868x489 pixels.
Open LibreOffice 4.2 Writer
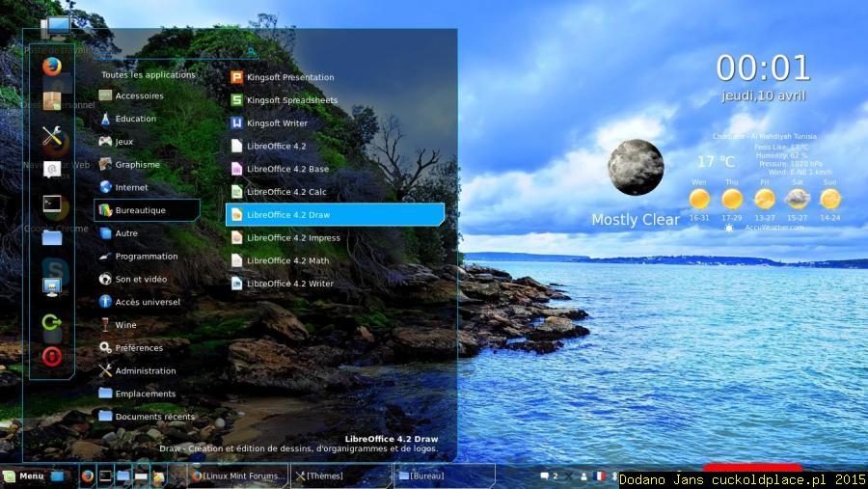coord(289,284)
